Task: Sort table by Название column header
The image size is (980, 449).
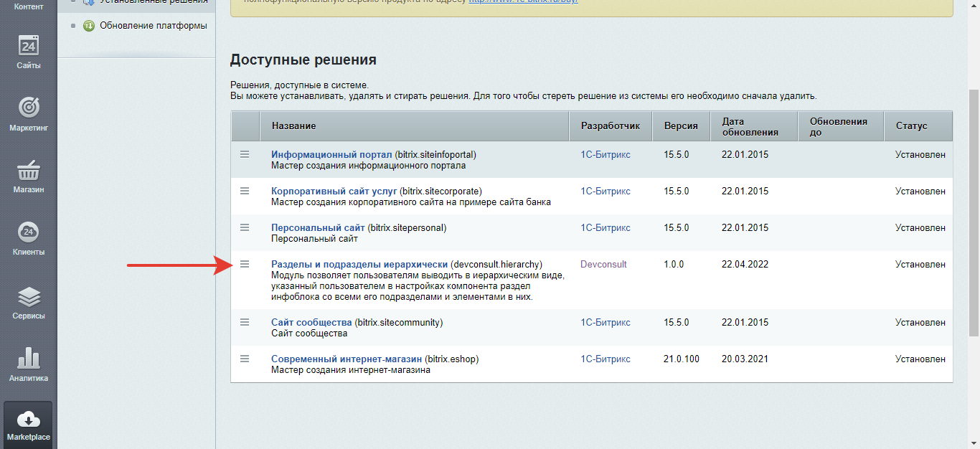Action: 294,126
